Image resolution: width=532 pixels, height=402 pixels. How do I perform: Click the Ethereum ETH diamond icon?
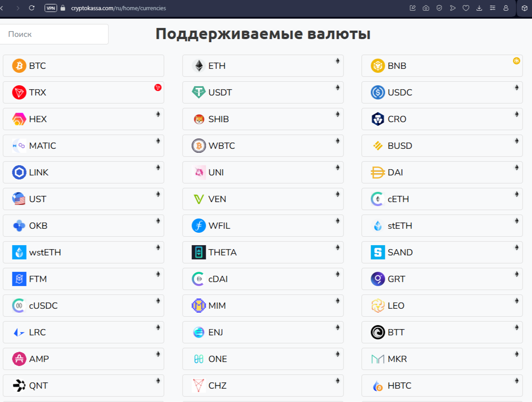pos(199,66)
